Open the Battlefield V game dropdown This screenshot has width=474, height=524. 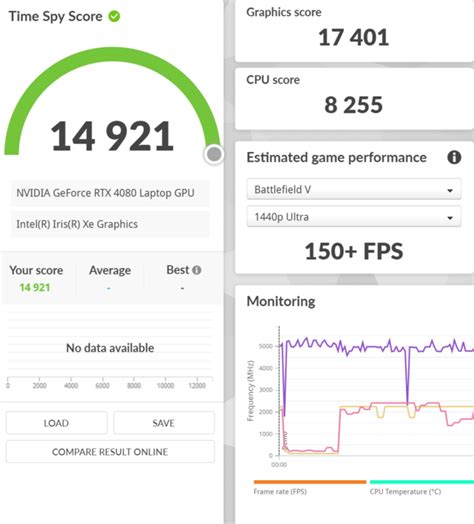pyautogui.click(x=354, y=189)
